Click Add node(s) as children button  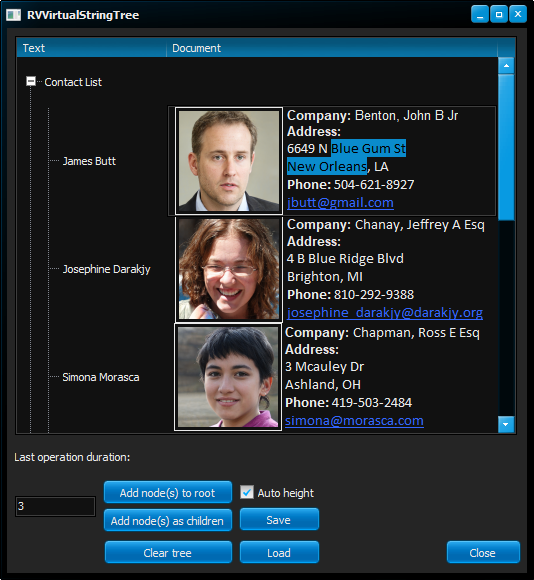[168, 520]
